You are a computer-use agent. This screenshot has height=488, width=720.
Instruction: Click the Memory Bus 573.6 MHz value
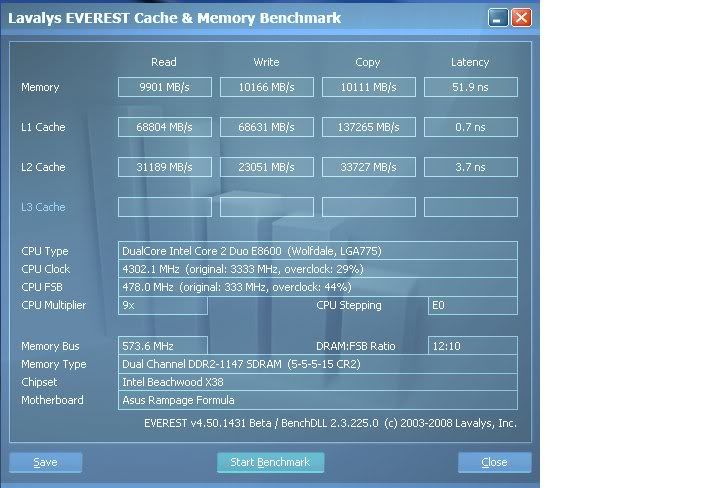click(163, 346)
